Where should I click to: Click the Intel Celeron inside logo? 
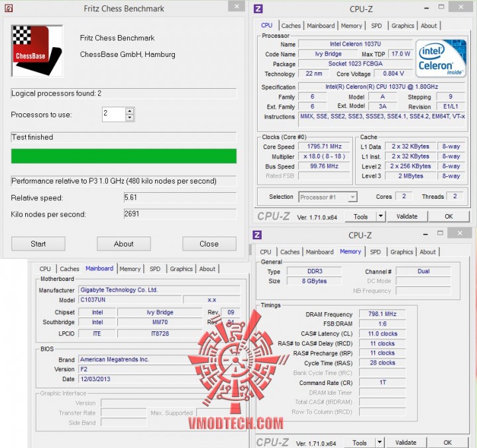[441, 58]
